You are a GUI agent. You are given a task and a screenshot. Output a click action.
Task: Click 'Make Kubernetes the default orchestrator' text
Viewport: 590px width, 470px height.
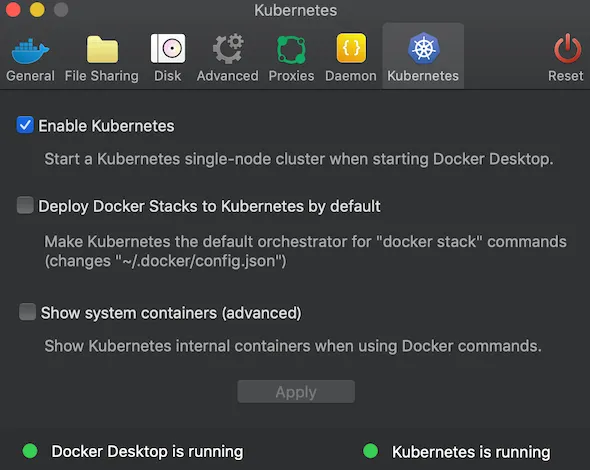coord(305,251)
